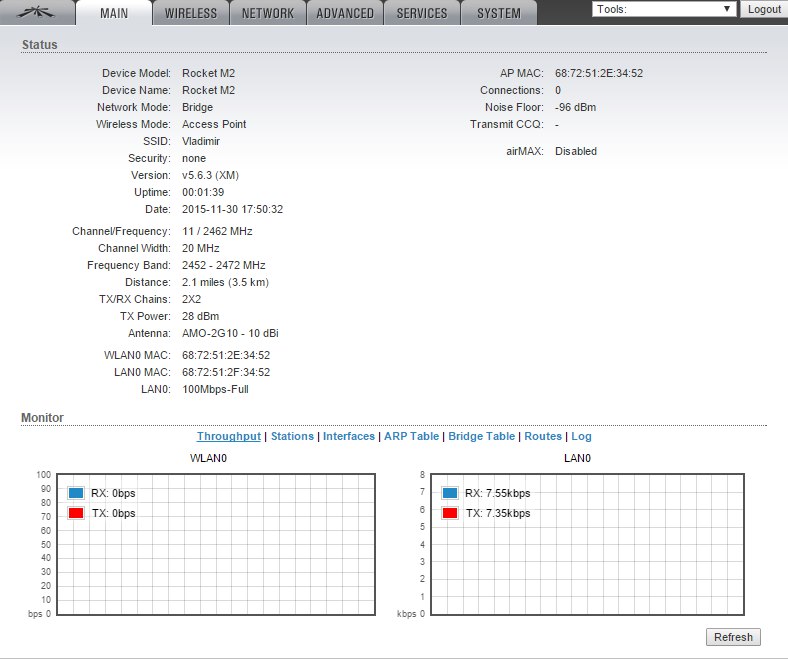The width and height of the screenshot is (788, 659).
Task: Expand the Tools dropdown
Action: tap(663, 9)
